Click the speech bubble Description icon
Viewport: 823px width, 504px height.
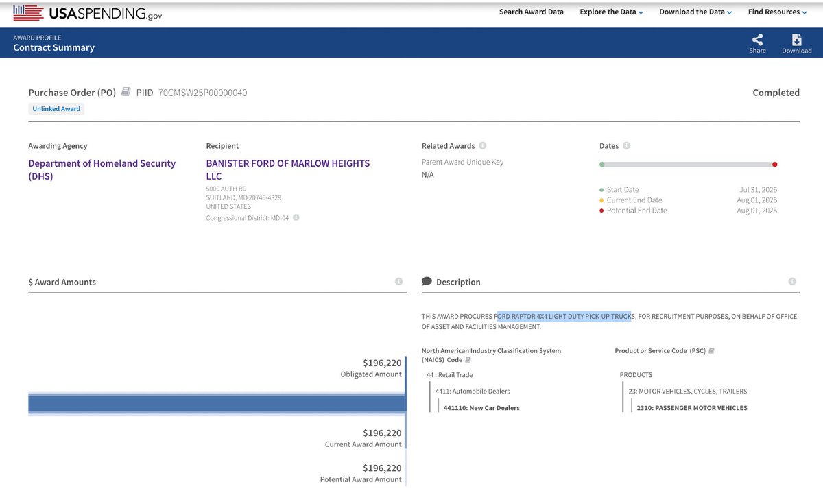click(x=427, y=281)
